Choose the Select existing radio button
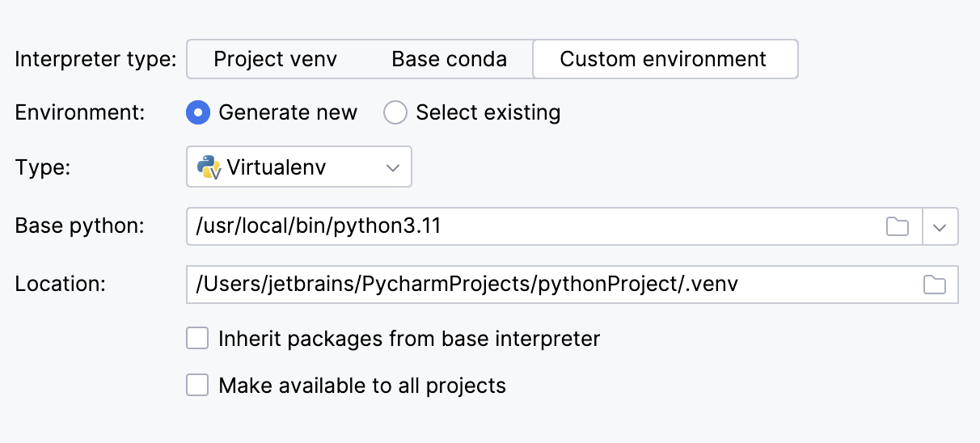This screenshot has width=980, height=443. click(395, 112)
